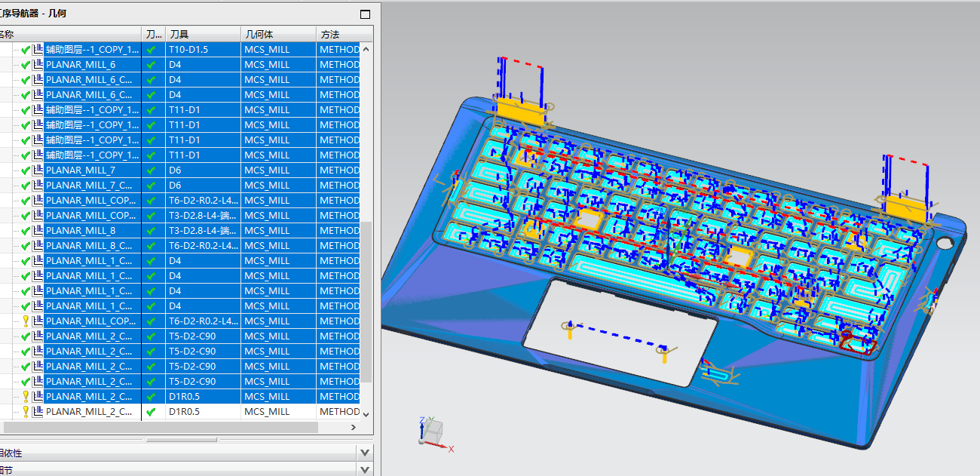The width and height of the screenshot is (980, 476).
Task: Select the PLANAR_MILL_7_C... operation
Action: coord(93,186)
